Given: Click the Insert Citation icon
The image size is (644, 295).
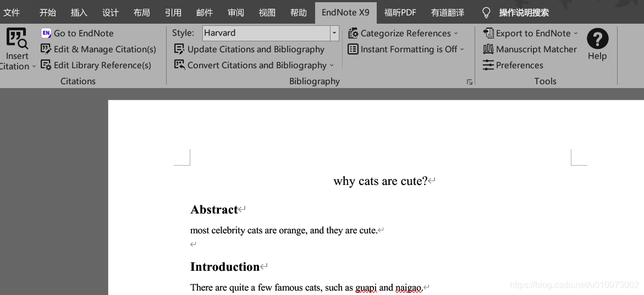Looking at the screenshot, I should [17, 38].
